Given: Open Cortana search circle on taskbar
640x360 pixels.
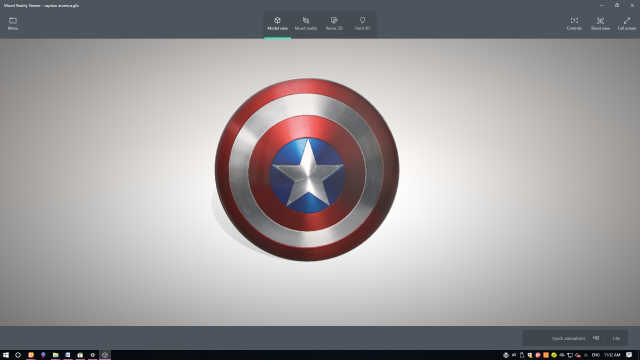Looking at the screenshot, I should (x=18, y=355).
